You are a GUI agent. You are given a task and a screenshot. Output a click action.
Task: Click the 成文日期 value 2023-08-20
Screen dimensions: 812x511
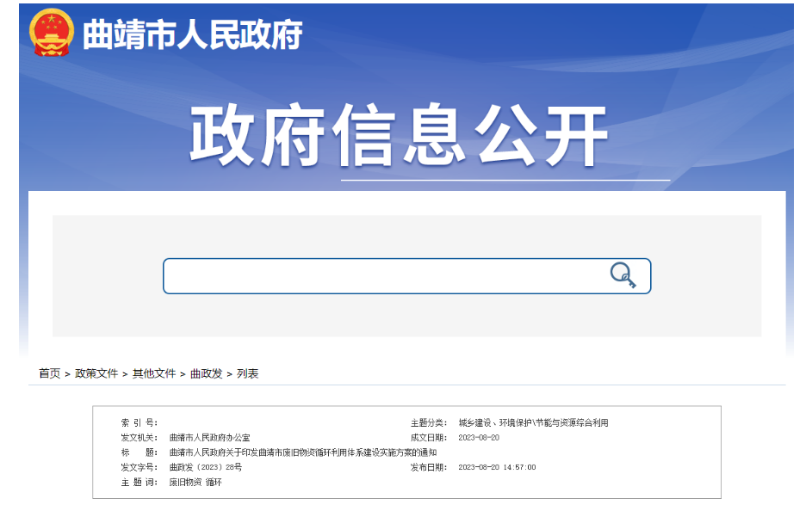tap(479, 438)
